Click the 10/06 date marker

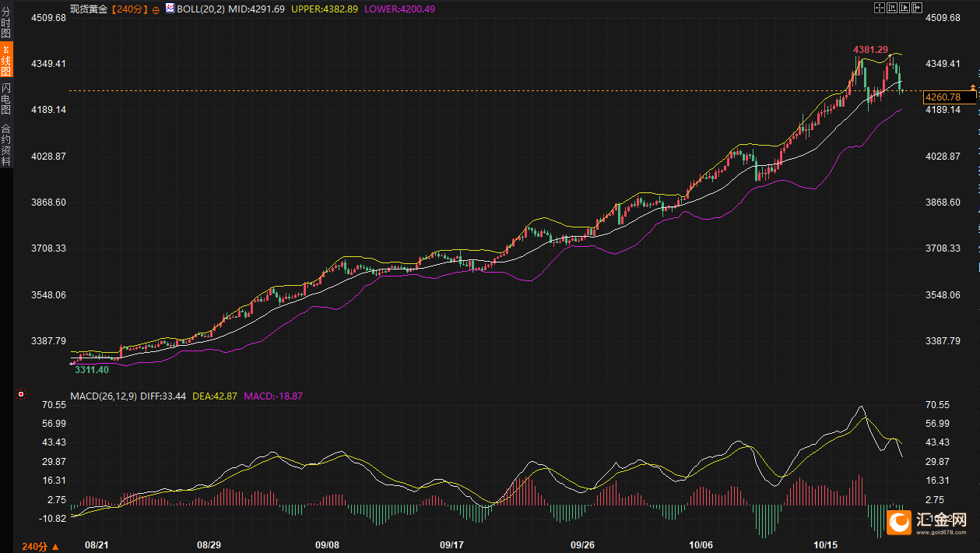[x=701, y=545]
